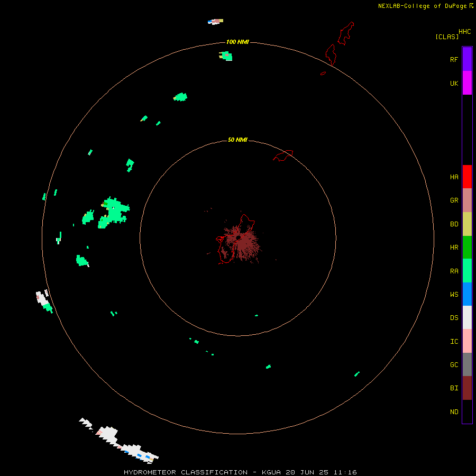476x476 pixels.
Task: Click the red island outline on the 50 NMI ring
Action: click(x=283, y=155)
